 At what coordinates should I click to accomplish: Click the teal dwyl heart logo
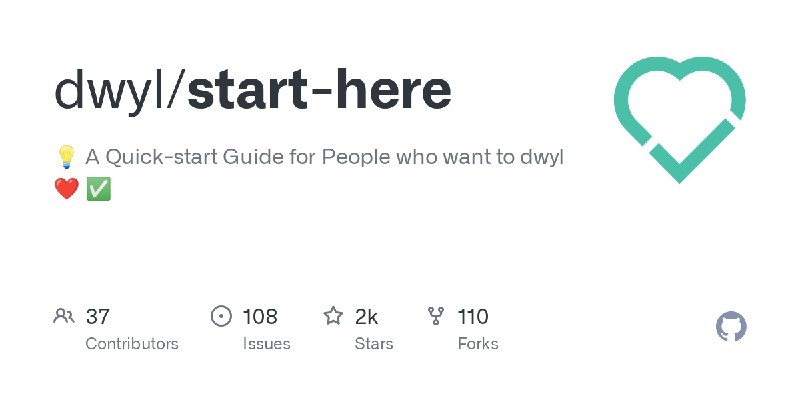pos(680,119)
